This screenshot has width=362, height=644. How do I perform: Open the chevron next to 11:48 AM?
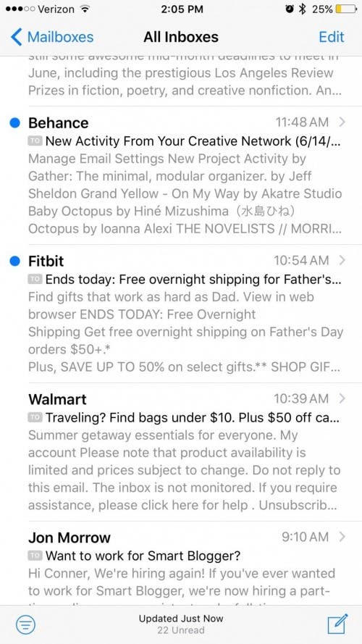tap(342, 122)
